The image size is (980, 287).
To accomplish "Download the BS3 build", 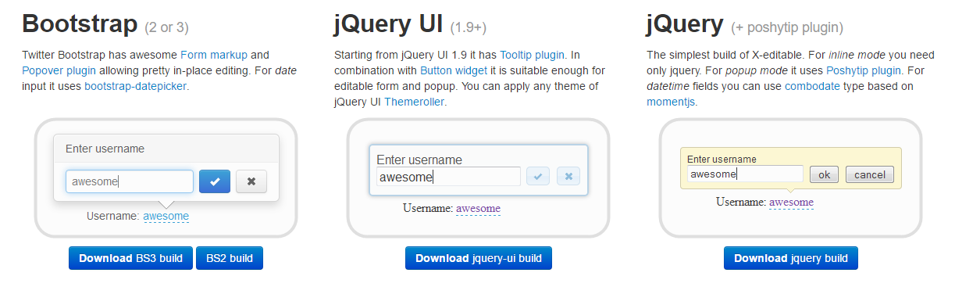I will (x=130, y=258).
